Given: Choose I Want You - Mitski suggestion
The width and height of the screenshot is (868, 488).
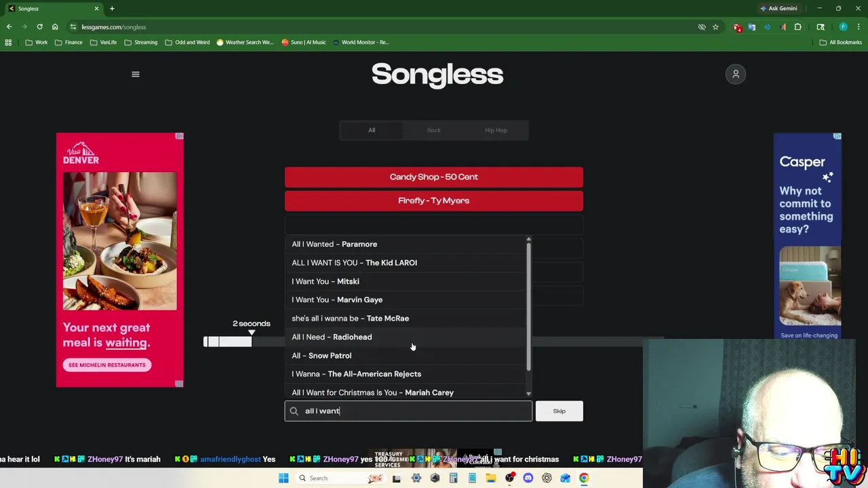Looking at the screenshot, I should (x=406, y=281).
